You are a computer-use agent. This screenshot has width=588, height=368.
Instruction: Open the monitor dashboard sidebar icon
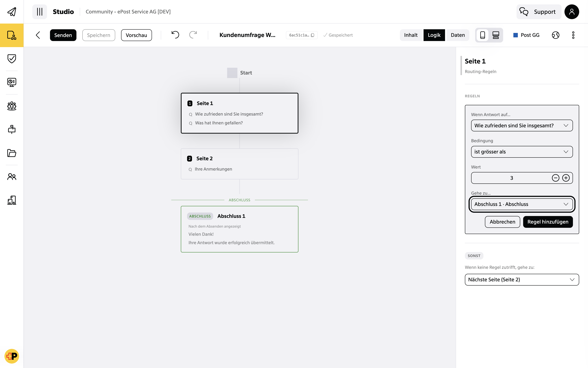12,82
